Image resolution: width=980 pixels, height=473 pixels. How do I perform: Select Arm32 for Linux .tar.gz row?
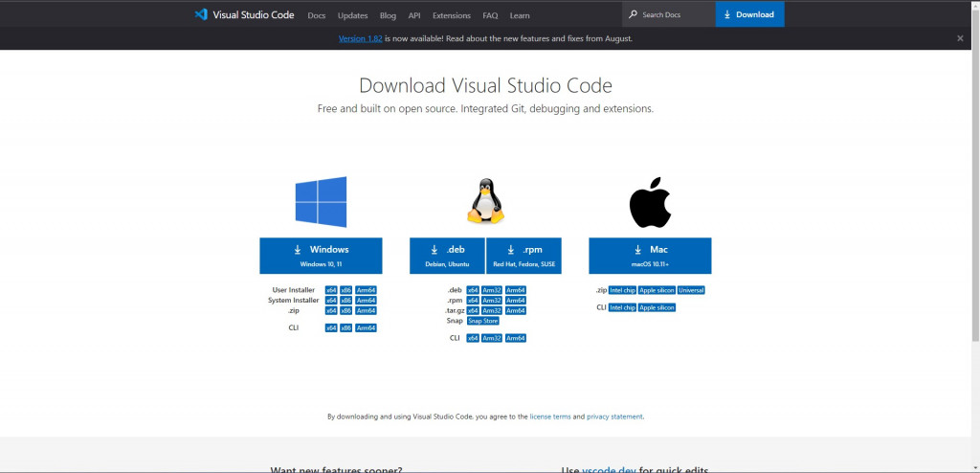[x=492, y=310]
